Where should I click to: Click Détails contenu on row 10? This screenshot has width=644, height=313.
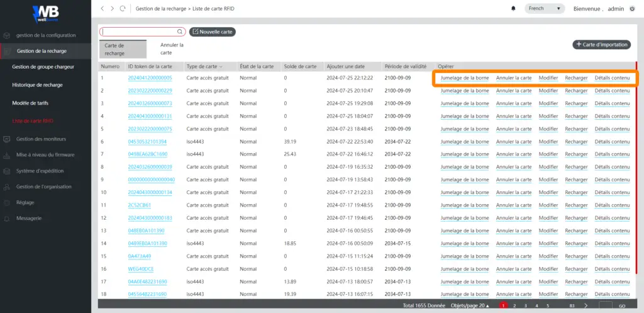tap(612, 193)
